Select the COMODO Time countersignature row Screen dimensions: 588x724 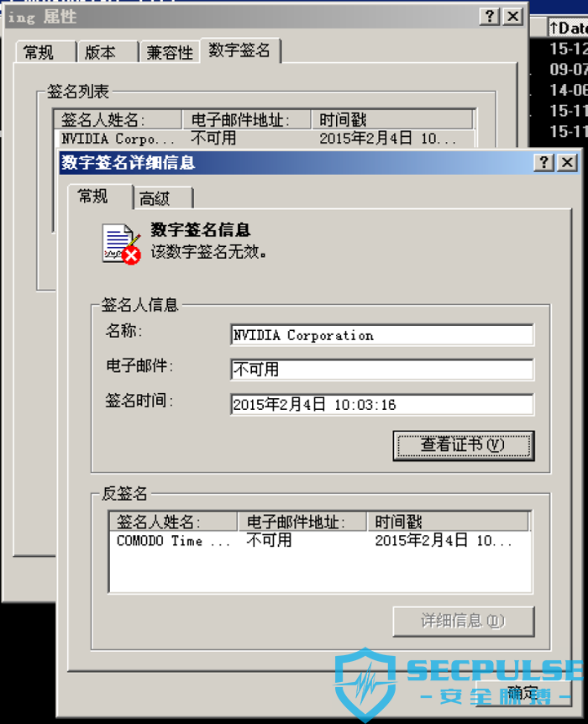point(320,540)
